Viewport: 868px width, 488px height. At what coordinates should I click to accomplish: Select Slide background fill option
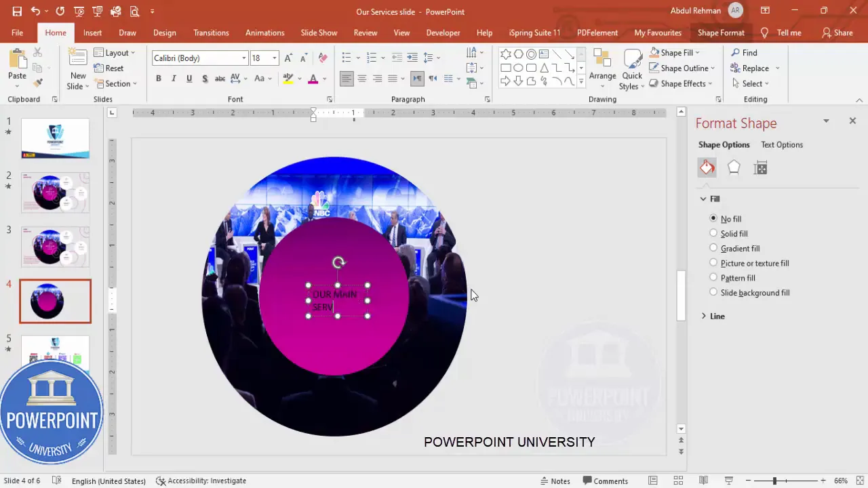[713, 292]
